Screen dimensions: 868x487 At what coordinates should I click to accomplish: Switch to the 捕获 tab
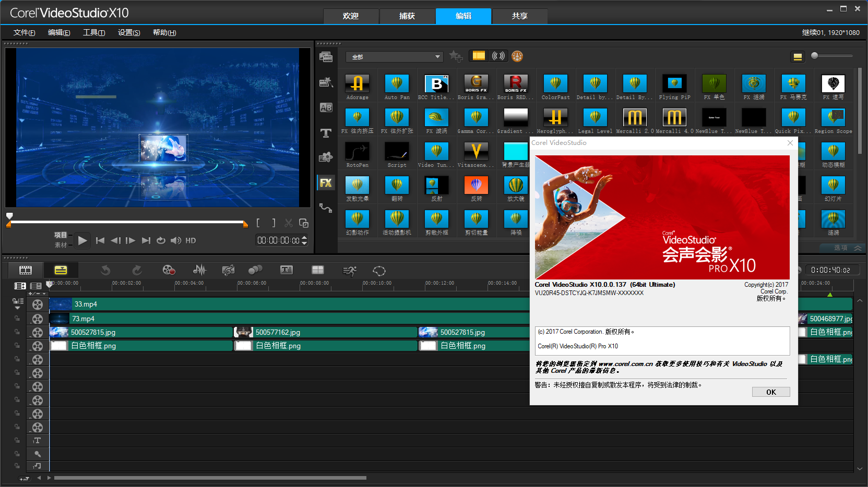tap(407, 16)
